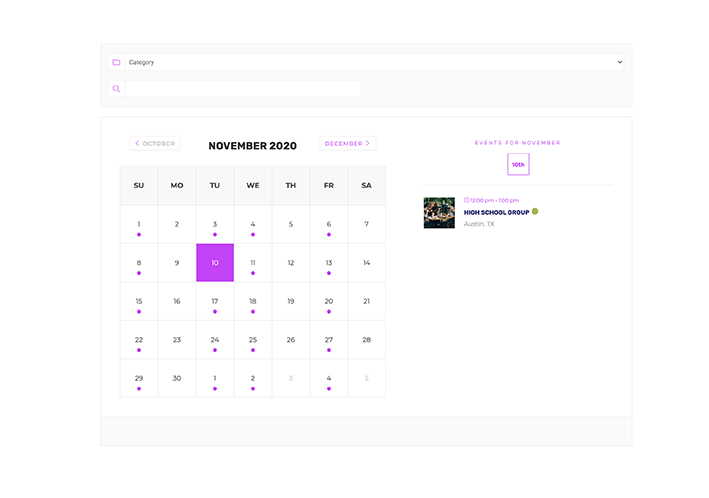This screenshot has height=498, width=709.
Task: Go to previous month October
Action: [x=155, y=143]
